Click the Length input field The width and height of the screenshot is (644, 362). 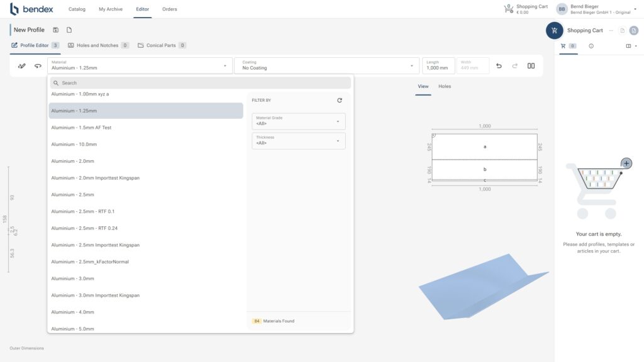click(x=438, y=66)
